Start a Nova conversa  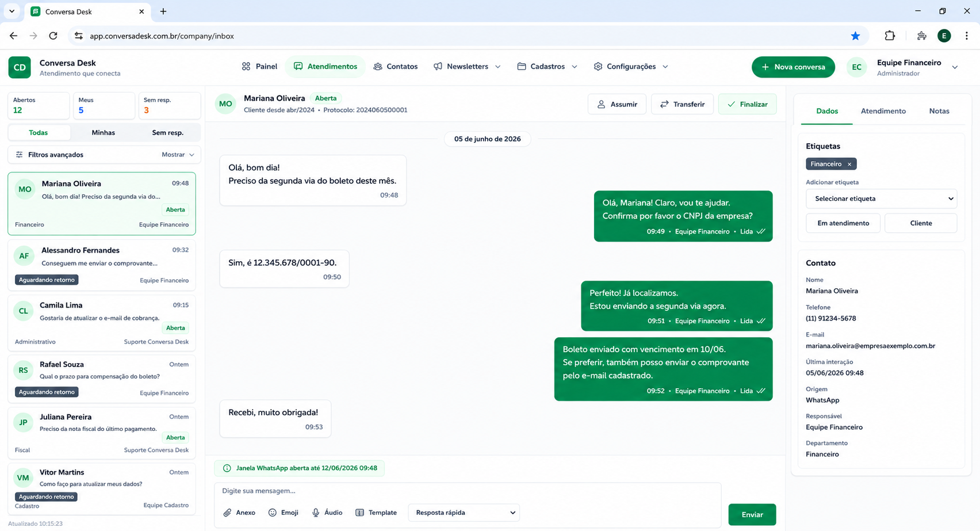tap(793, 67)
